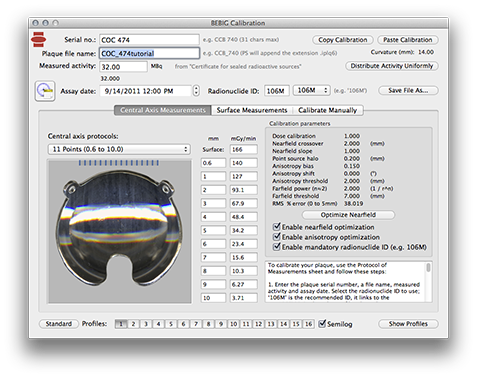
Task: Select profile 10 button
Action: (233, 324)
